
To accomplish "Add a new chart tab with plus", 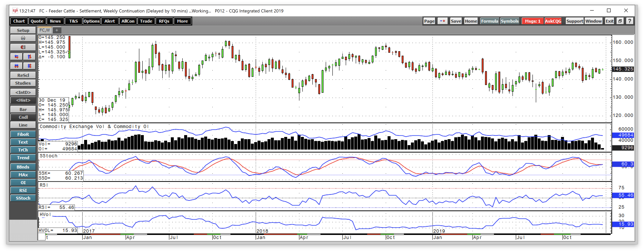I will (x=57, y=30).
